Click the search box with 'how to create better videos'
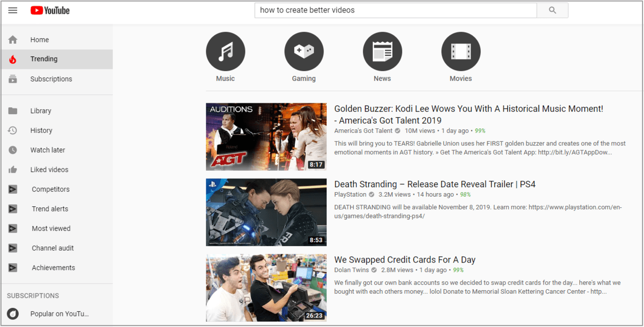 coord(395,11)
